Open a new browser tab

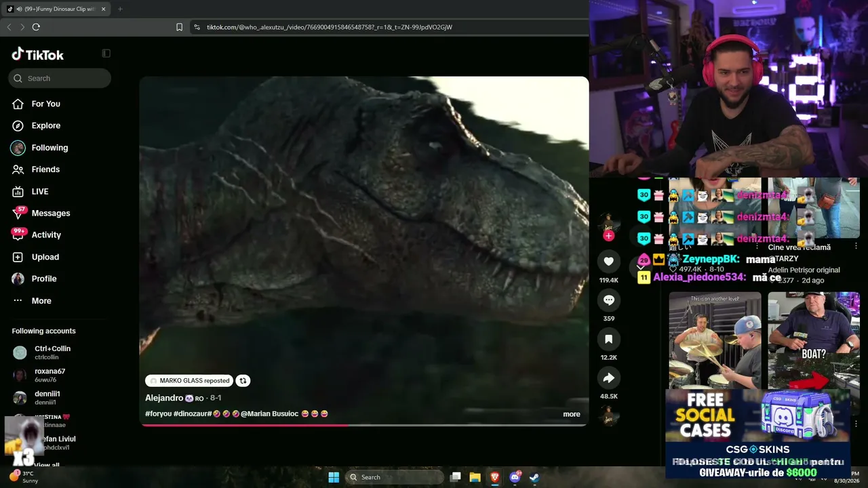(120, 9)
